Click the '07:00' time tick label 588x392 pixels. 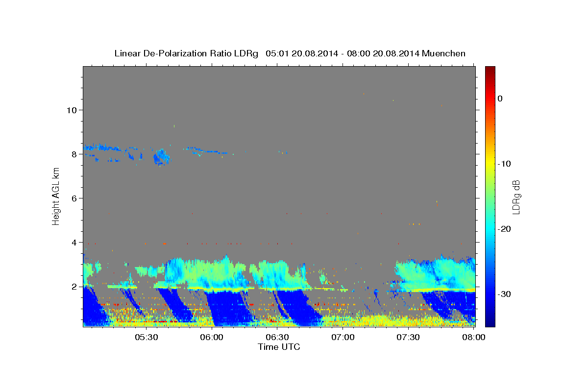pos(343,337)
